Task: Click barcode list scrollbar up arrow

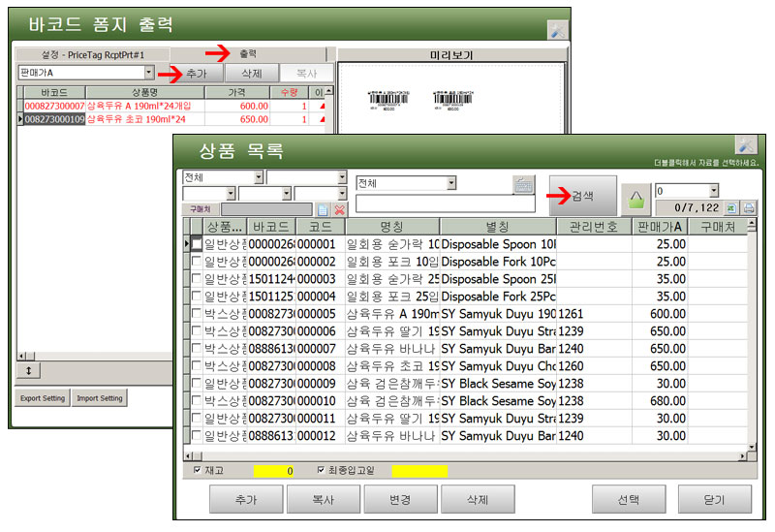Action: click(328, 90)
